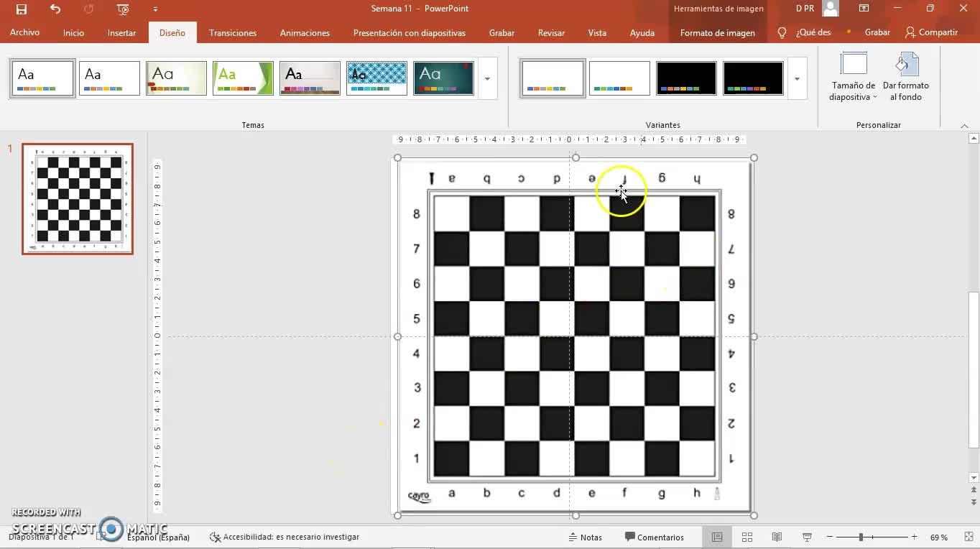
Task: Click the greyed-out redo arrow icon
Action: tap(89, 9)
